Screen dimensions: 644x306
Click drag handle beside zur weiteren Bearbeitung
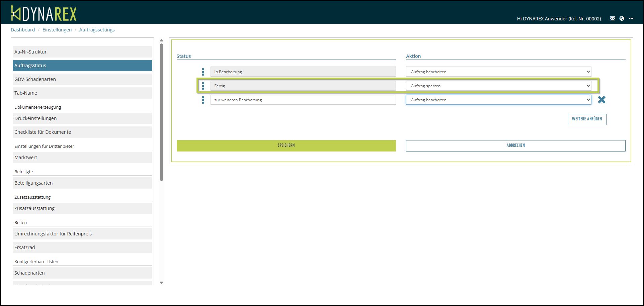tap(203, 100)
